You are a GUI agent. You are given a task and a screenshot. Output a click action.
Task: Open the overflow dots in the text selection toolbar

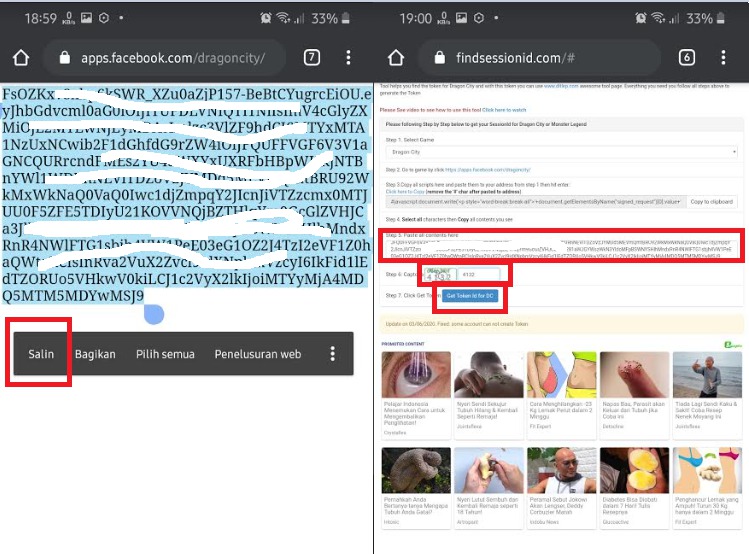pyautogui.click(x=332, y=354)
